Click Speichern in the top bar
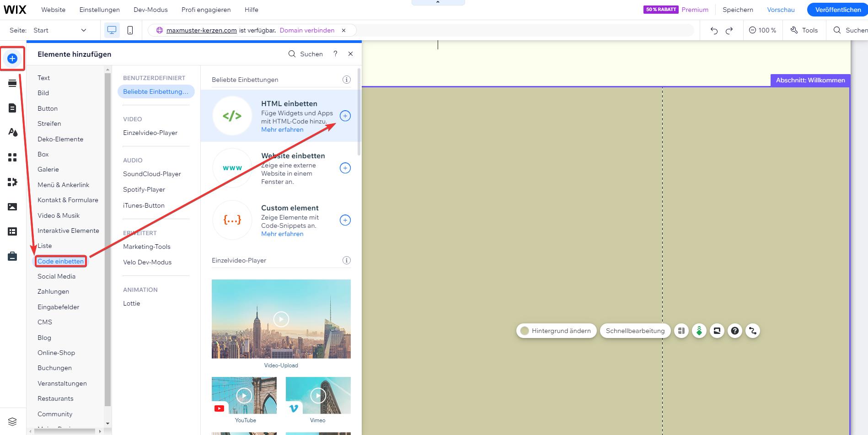 pyautogui.click(x=738, y=10)
